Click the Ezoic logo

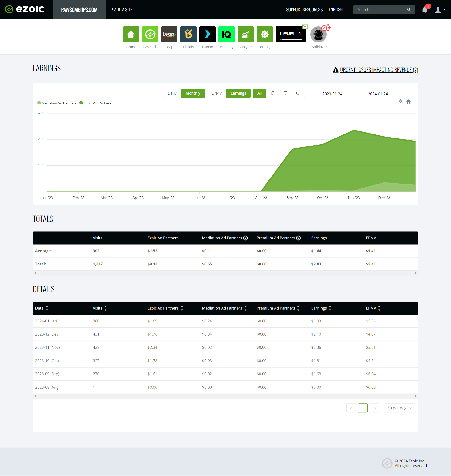click(x=24, y=9)
